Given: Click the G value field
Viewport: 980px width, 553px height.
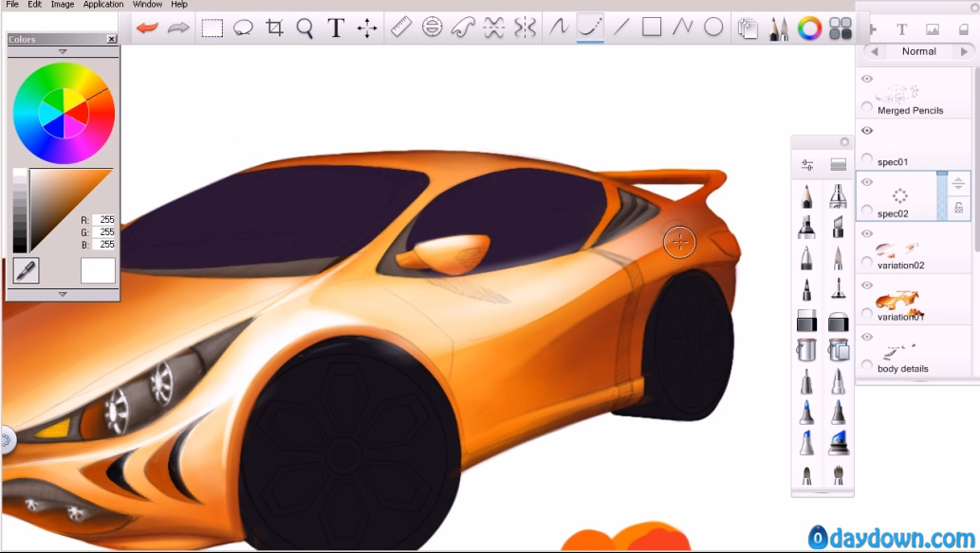Looking at the screenshot, I should pos(104,232).
